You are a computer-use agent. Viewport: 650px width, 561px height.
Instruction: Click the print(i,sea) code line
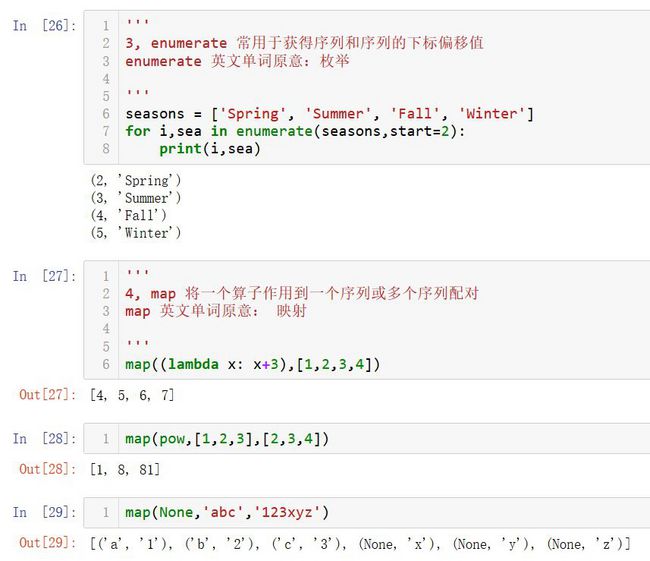210,148
